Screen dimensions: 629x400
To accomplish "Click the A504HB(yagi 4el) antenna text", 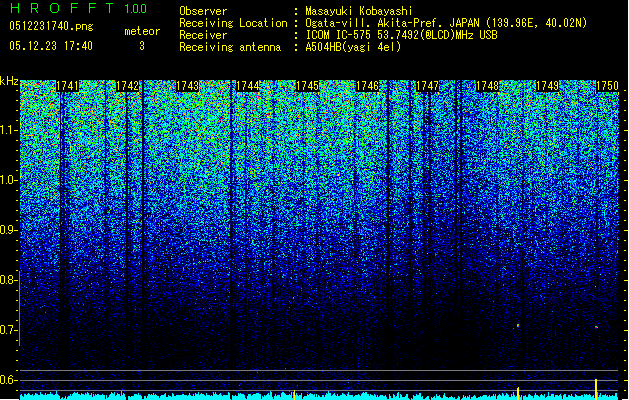I will click(x=353, y=47).
